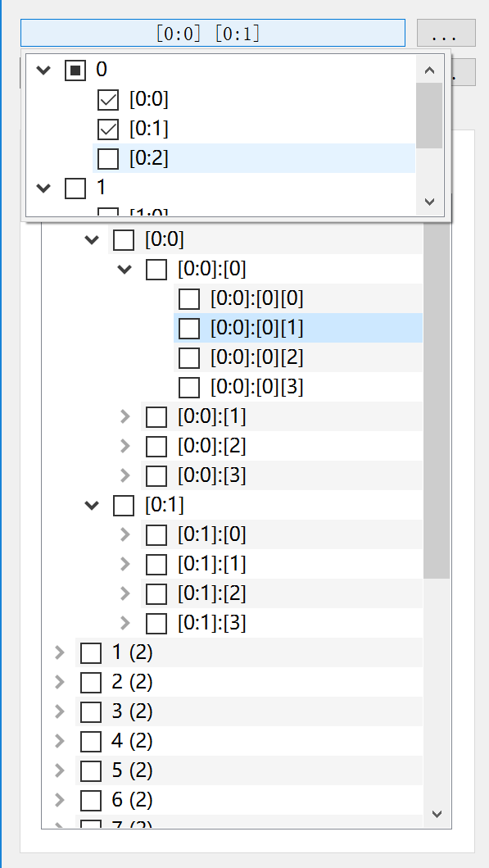Screen dimensions: 489x868
Task: Expand the [0:0]:[1] branch
Action: coord(124,416)
